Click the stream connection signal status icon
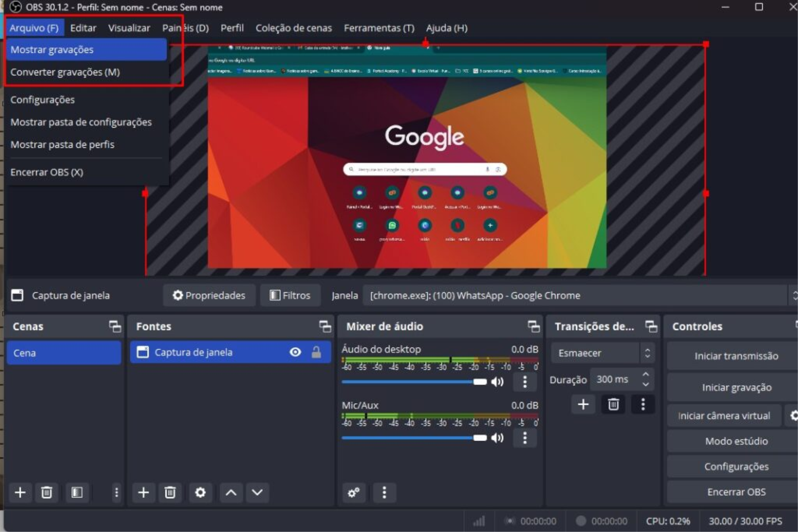The height and width of the screenshot is (532, 798). (x=479, y=521)
